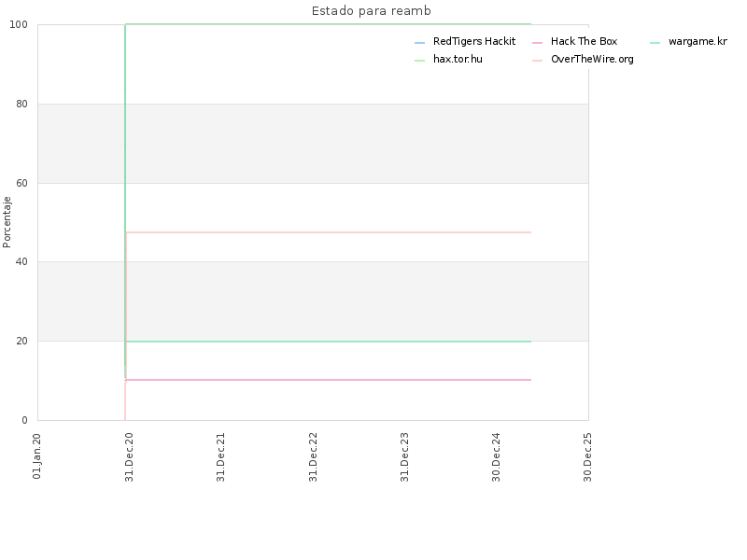The width and height of the screenshot is (747, 560).
Task: Click the OverTheWire.org legend color marker
Action: tap(538, 61)
